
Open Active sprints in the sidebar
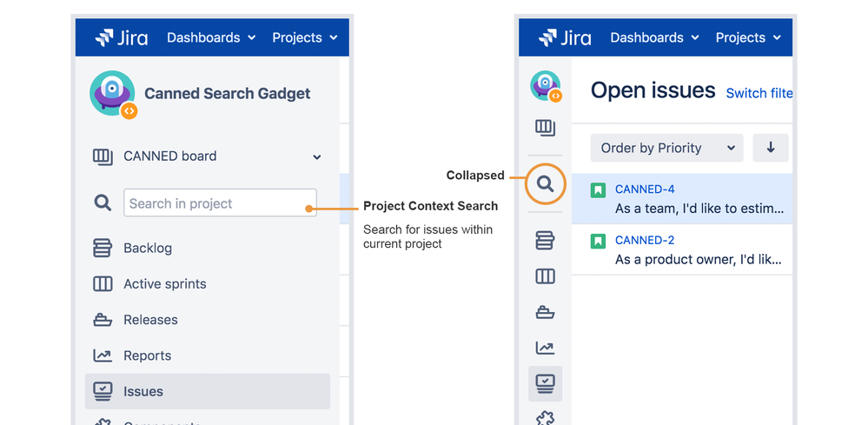point(165,284)
